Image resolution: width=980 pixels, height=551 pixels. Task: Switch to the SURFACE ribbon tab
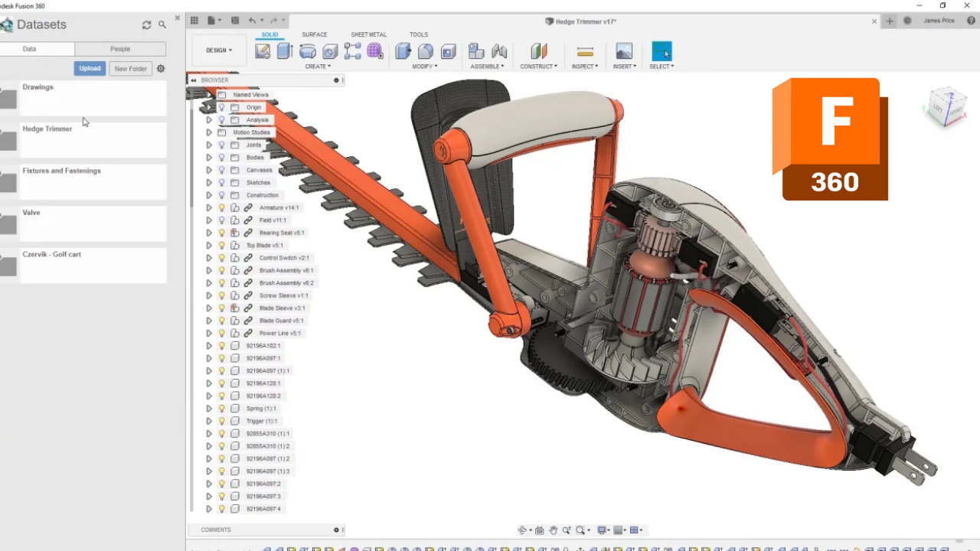[x=314, y=34]
